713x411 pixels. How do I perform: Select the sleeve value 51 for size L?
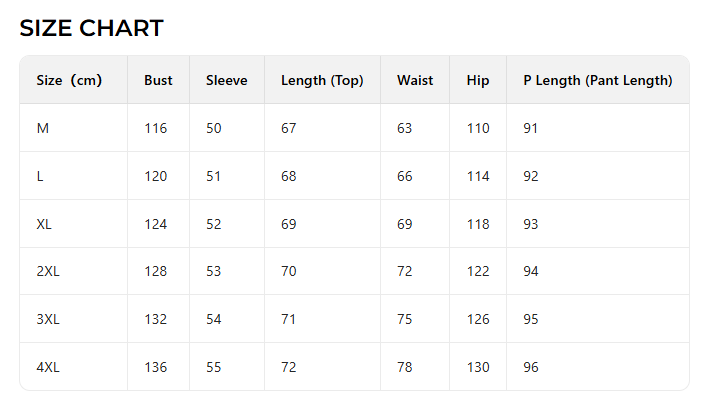coord(214,176)
